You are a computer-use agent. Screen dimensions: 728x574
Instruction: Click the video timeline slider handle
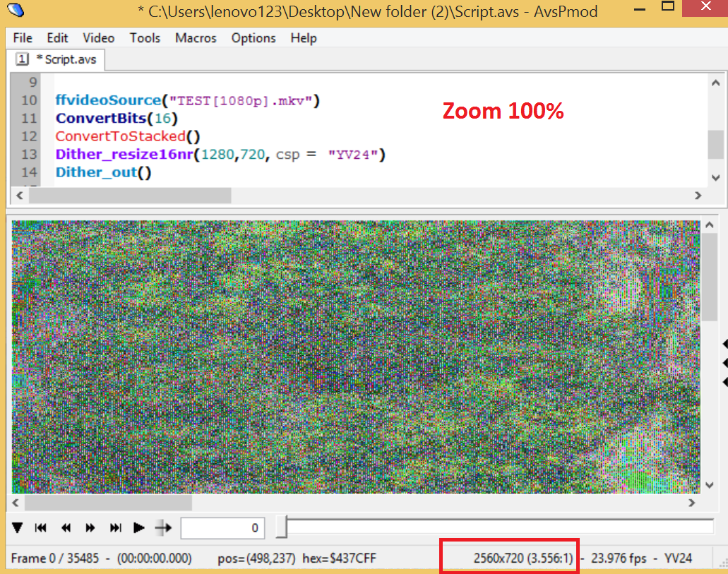[x=281, y=527]
